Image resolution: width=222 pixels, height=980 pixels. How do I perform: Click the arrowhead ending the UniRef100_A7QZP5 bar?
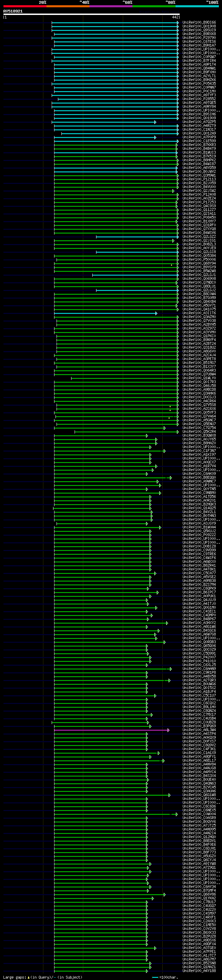click(155, 122)
